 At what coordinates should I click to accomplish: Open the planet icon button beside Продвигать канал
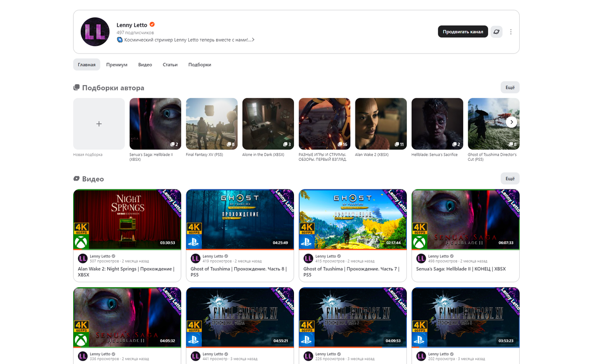coord(496,32)
